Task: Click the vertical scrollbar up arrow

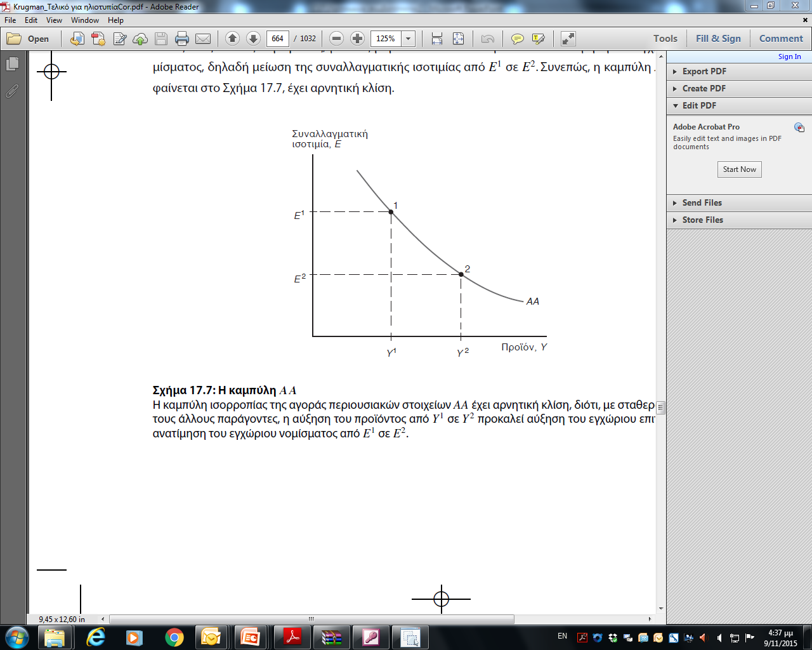Action: point(660,56)
